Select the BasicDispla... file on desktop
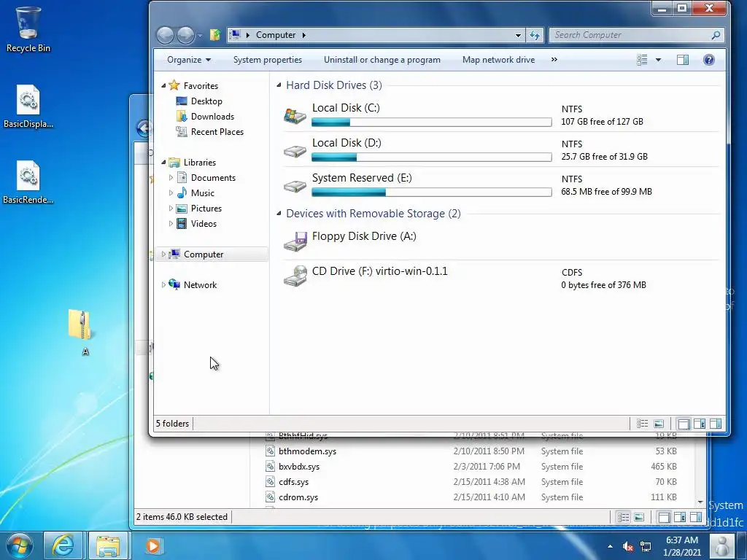The image size is (747, 560). coord(28,106)
